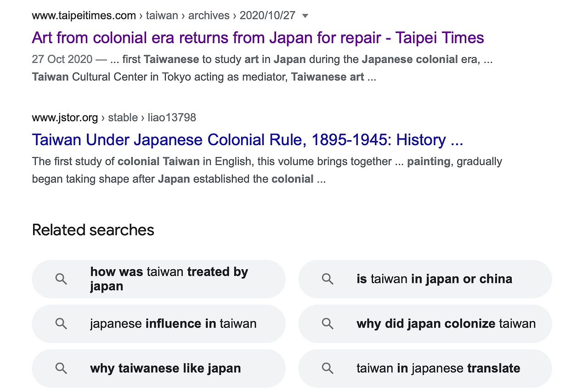Image resolution: width=588 pixels, height=390 pixels.
Task: Select related search "why taiwanese like japan"
Action: tap(165, 368)
